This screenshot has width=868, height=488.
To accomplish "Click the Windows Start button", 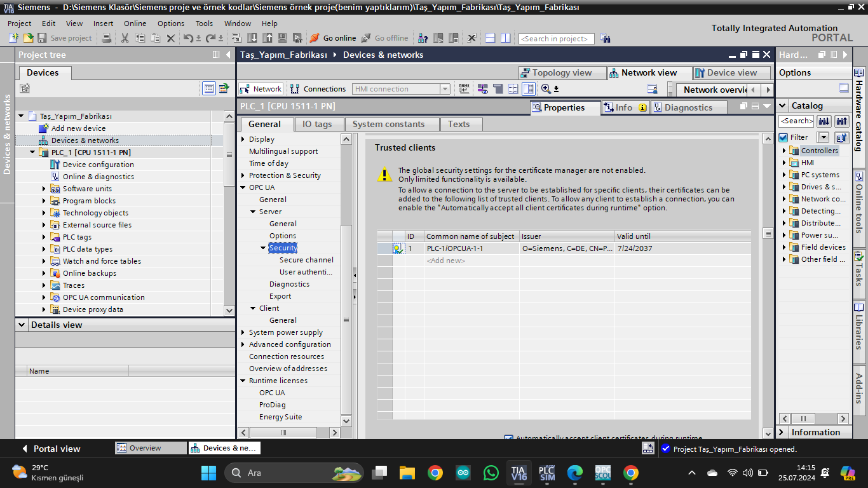I will click(x=208, y=473).
